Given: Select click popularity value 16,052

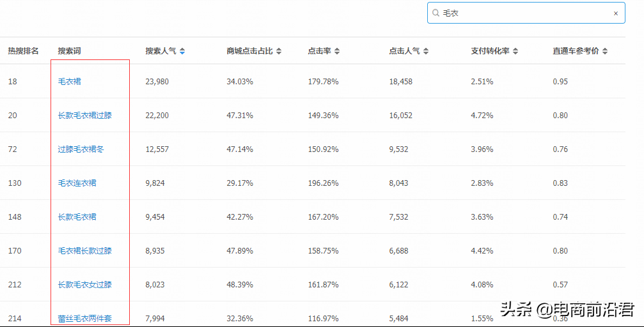Looking at the screenshot, I should tap(401, 116).
